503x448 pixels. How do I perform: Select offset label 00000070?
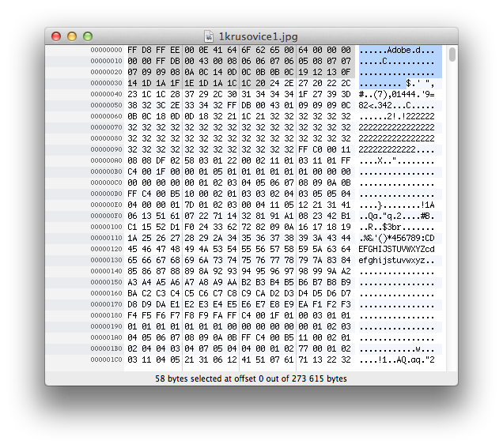point(106,127)
